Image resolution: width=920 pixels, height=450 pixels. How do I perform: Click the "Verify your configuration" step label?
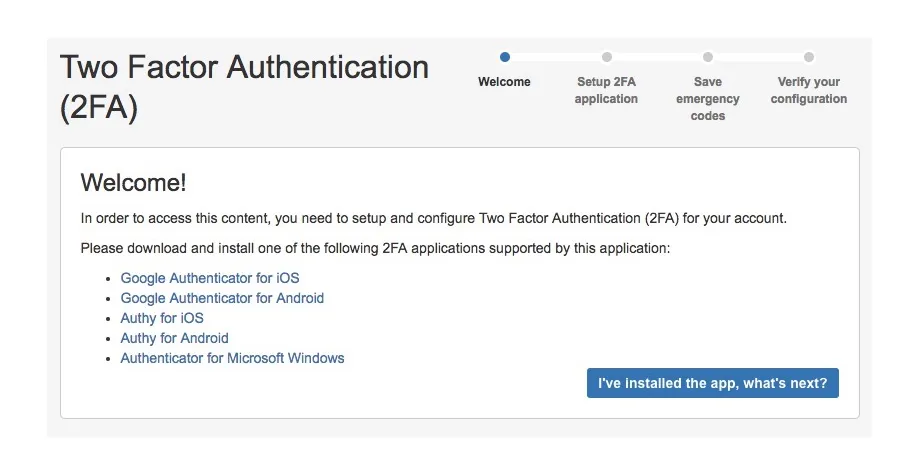click(809, 90)
